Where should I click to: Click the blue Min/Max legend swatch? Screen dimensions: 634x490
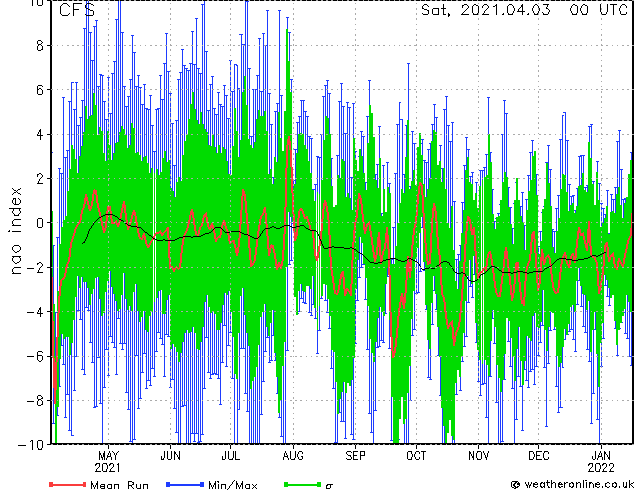tap(185, 484)
